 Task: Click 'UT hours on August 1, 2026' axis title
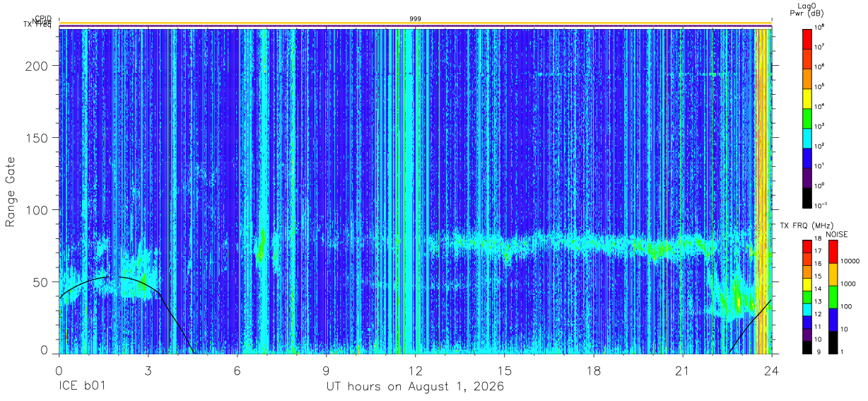(415, 388)
